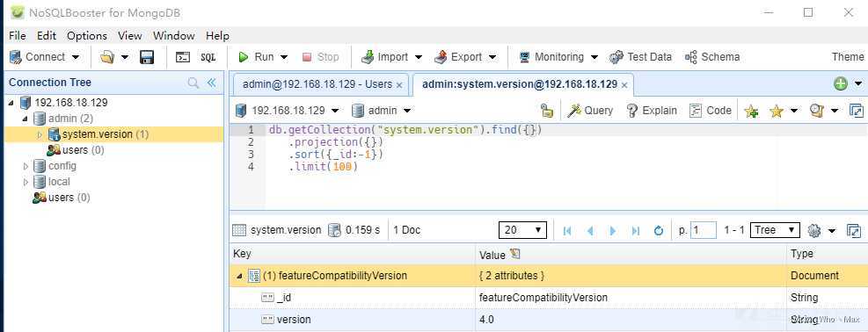Viewport: 868px width, 332px height.
Task: Click the Run button
Action: (264, 57)
